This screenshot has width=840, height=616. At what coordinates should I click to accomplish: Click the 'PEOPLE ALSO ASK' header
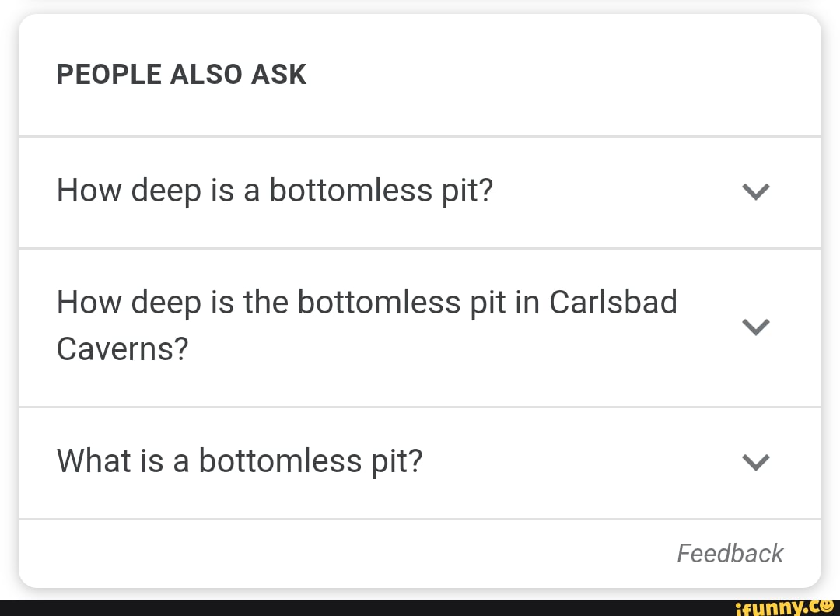tap(181, 74)
